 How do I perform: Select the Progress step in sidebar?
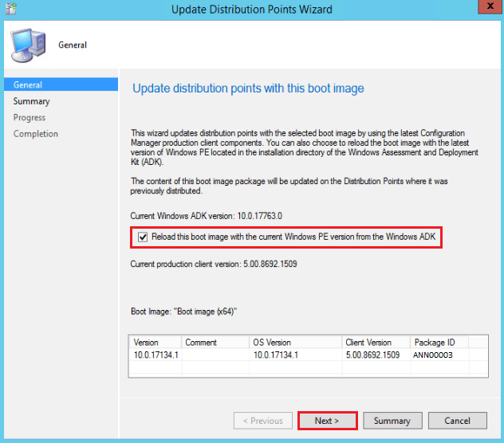click(x=30, y=118)
